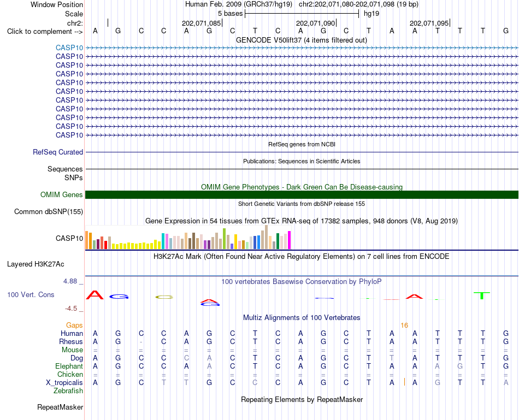Click 'Publications: Sequences in Scientific Articles' title
This screenshot has height=420, width=519.
[302, 161]
